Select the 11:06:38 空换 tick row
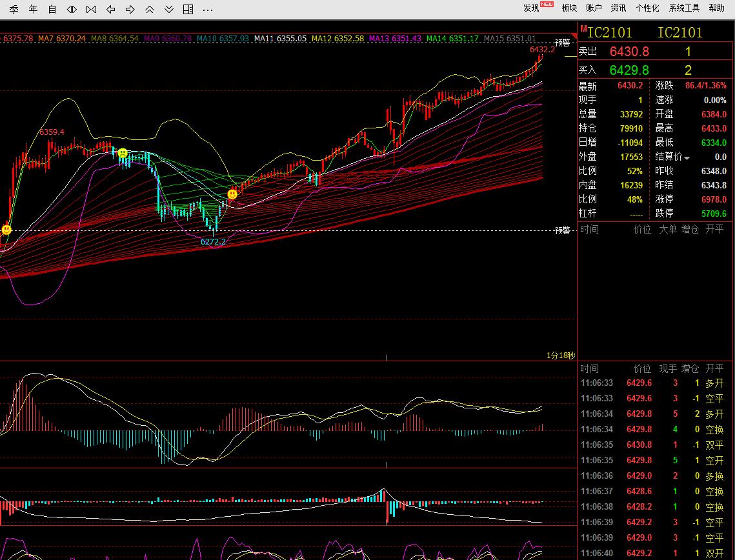The width and height of the screenshot is (735, 560). (654, 506)
